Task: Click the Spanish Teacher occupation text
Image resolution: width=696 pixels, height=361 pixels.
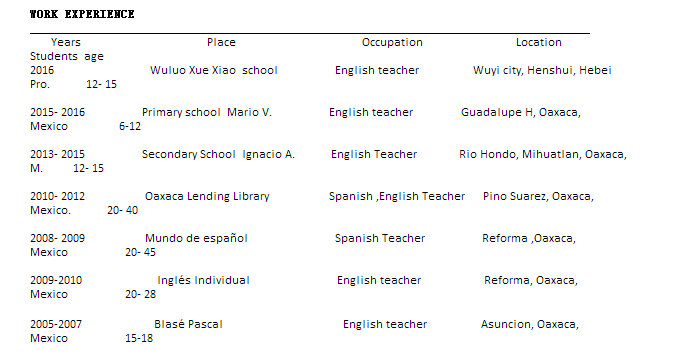Action: pos(380,238)
